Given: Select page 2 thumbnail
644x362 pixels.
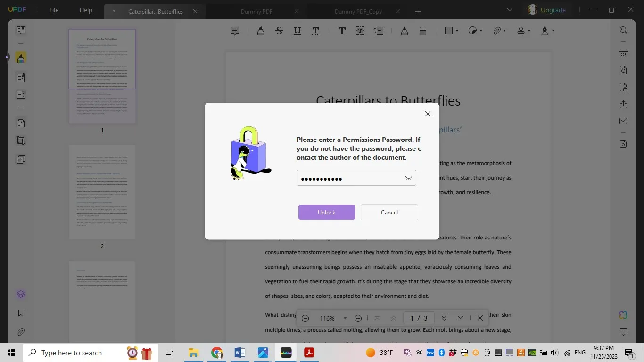Looking at the screenshot, I should 102,192.
